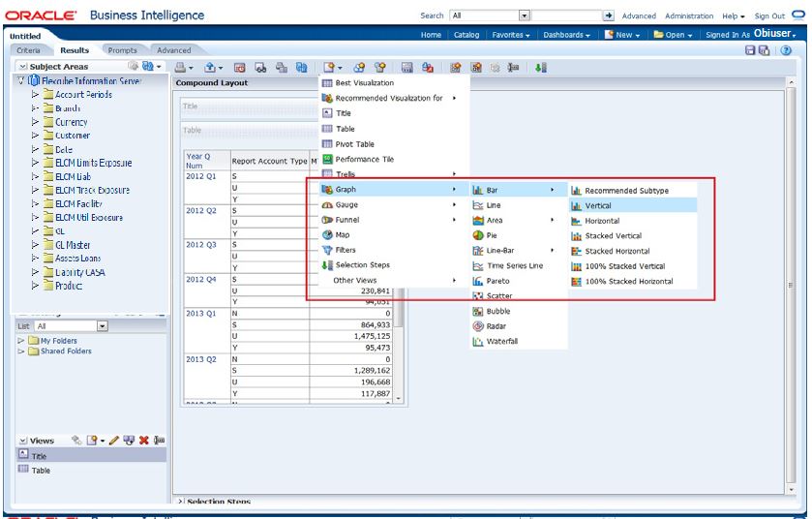
Task: Click the red X Remove View icon
Action: click(143, 441)
